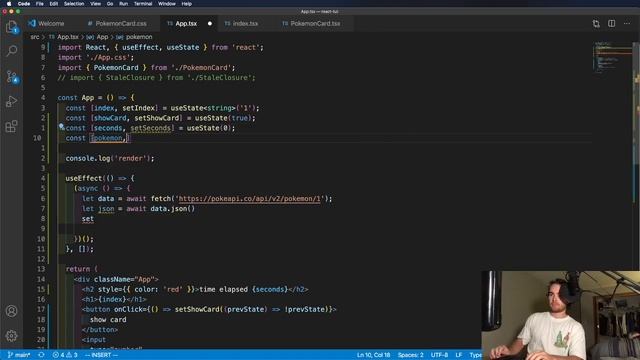640x360 pixels.
Task: Click the Open Changes icon in editor toolbar
Action: coord(596,24)
